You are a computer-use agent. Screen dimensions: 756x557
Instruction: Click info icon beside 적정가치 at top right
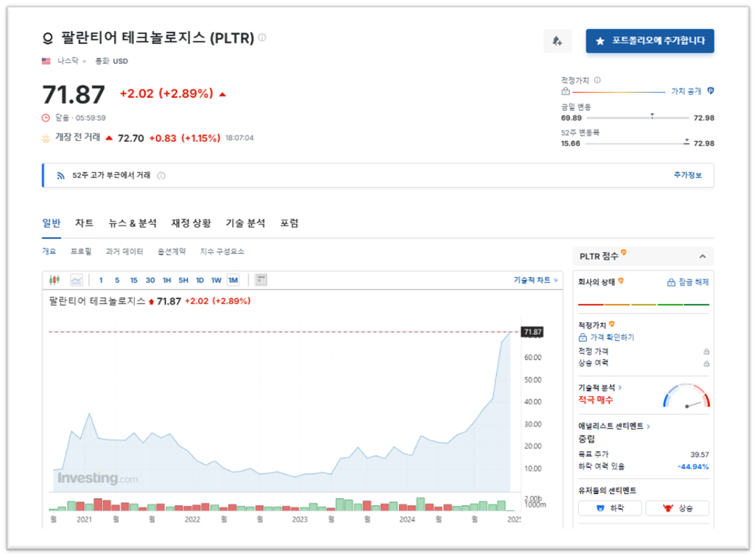(x=597, y=80)
